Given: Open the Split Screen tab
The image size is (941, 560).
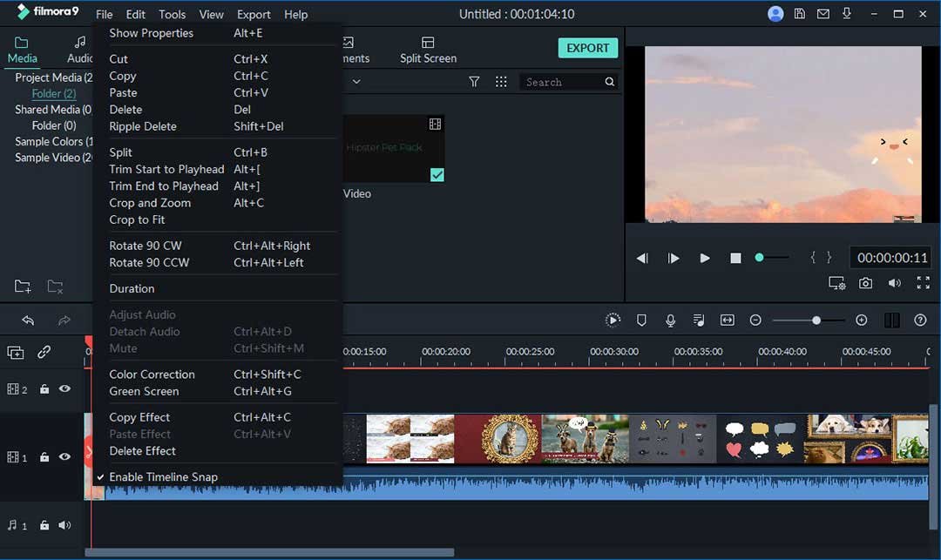Looking at the screenshot, I should pyautogui.click(x=428, y=50).
